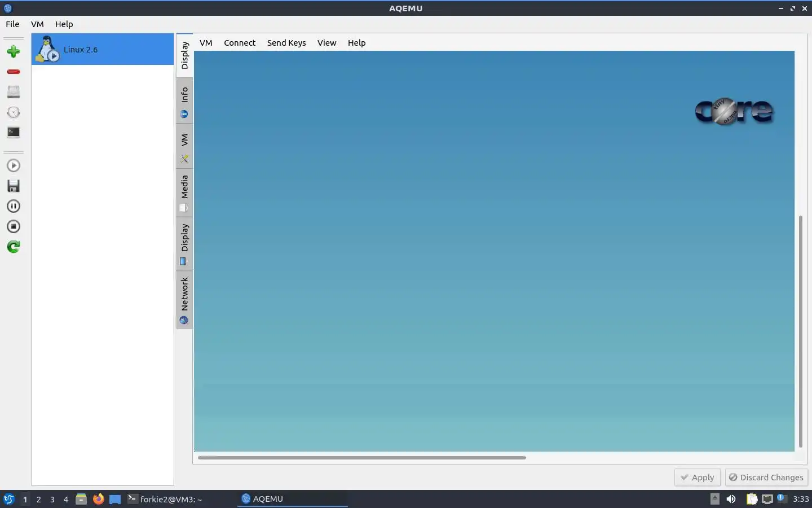
Task: Open the Connect menu
Action: pos(240,43)
